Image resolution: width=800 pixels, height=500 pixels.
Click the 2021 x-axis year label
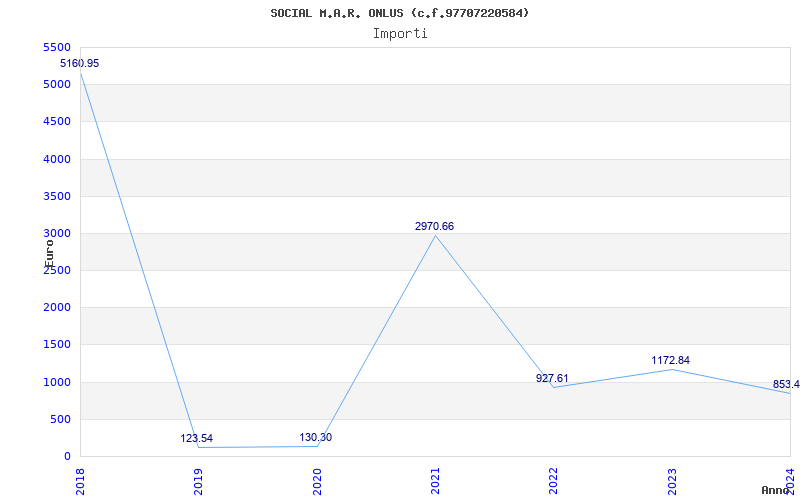pos(435,482)
